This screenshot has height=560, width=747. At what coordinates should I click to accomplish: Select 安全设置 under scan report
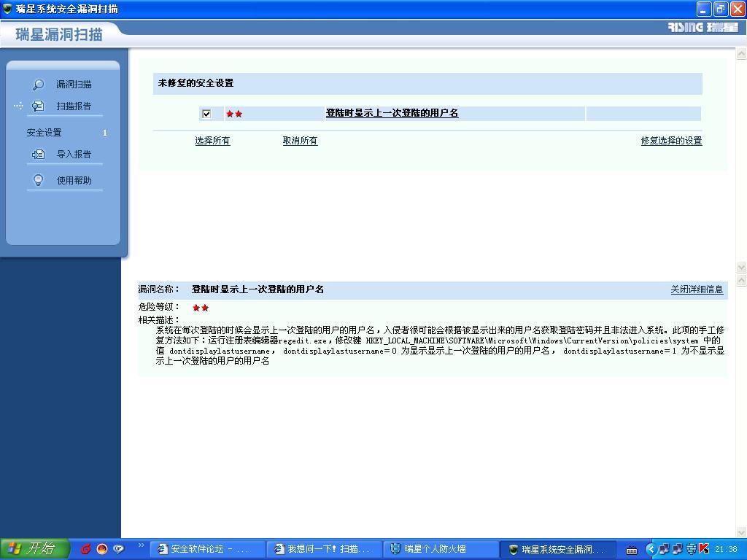(x=44, y=133)
